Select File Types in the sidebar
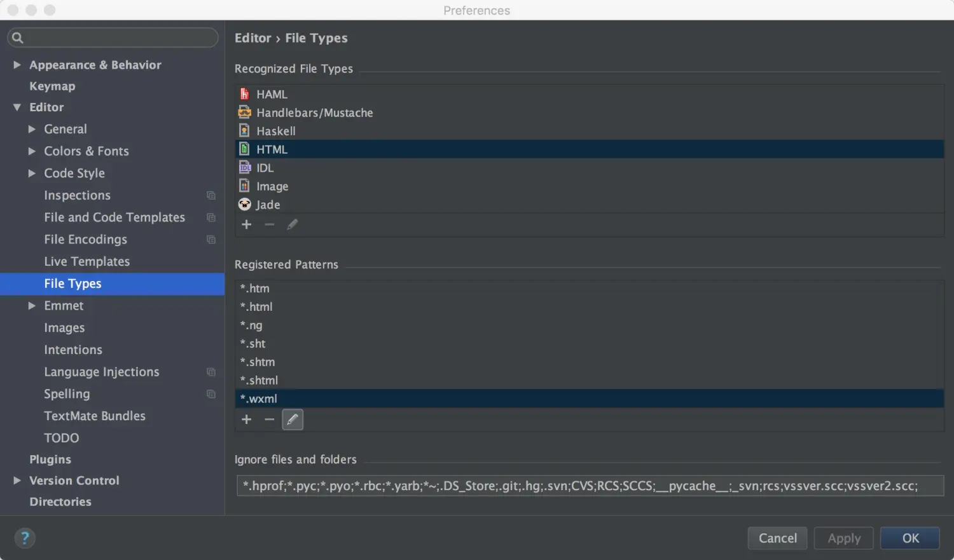Screen dimensions: 954x560 pyautogui.click(x=112, y=284)
